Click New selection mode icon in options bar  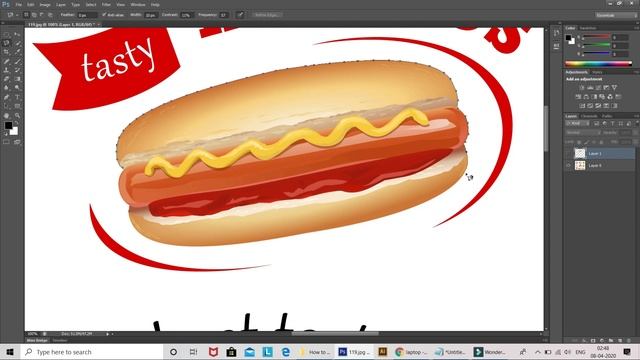(x=26, y=15)
